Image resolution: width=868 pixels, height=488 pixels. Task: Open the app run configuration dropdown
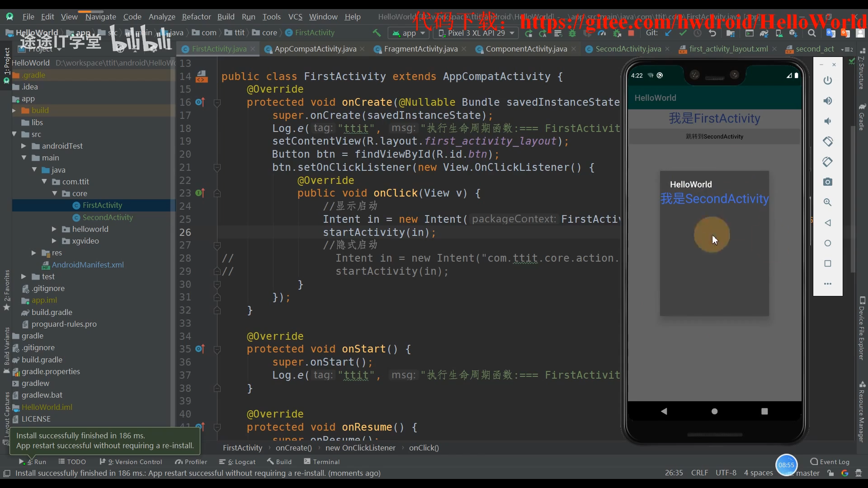coord(409,33)
